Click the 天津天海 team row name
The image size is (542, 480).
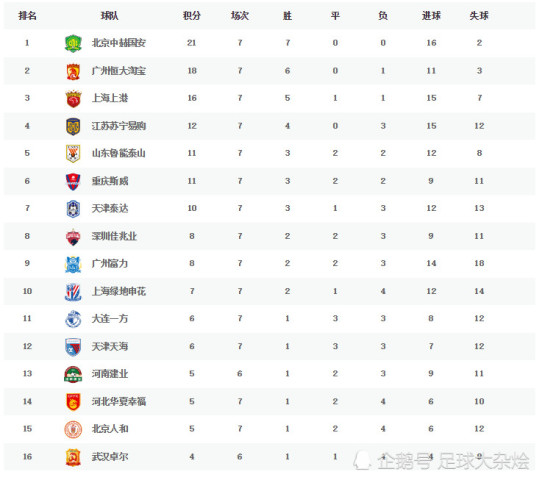tap(110, 346)
